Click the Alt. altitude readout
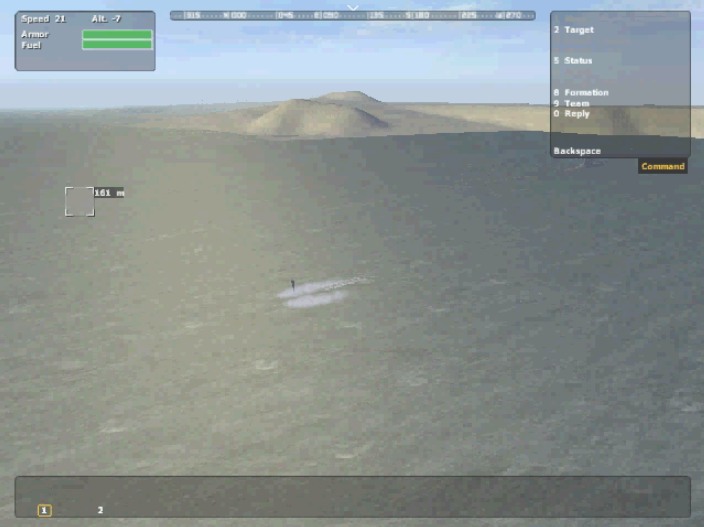 106,19
